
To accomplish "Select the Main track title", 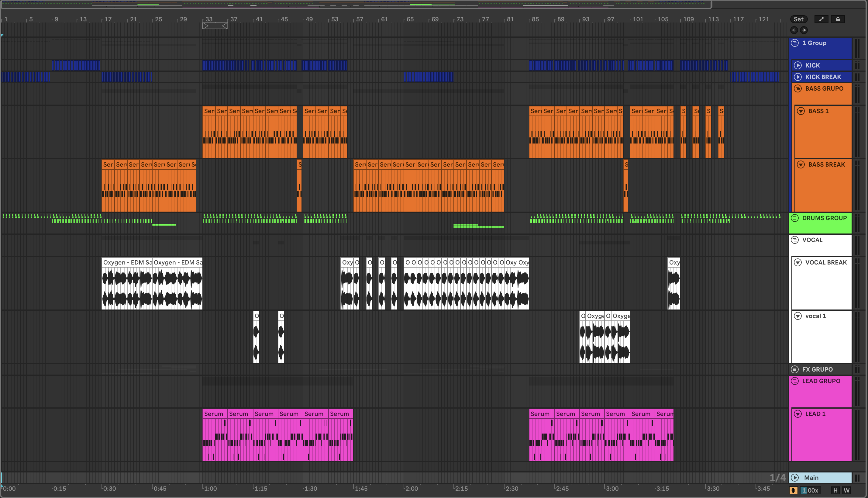I will click(x=811, y=477).
